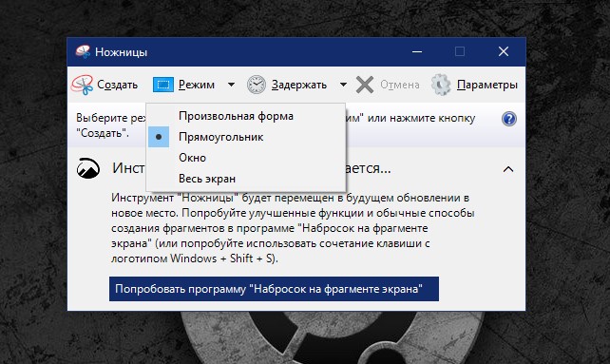Click the Snip & Sketch mountain logo icon
The image size is (610, 364).
88,168
